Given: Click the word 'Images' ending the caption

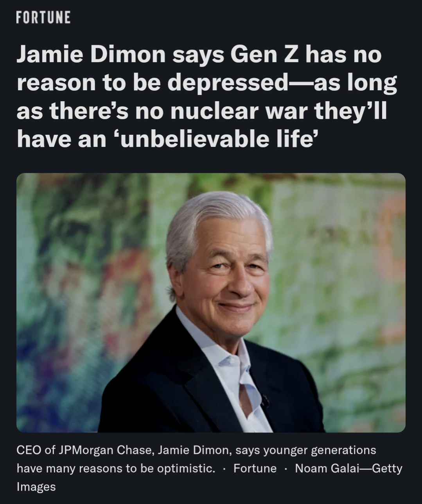Looking at the screenshot, I should pos(36,487).
